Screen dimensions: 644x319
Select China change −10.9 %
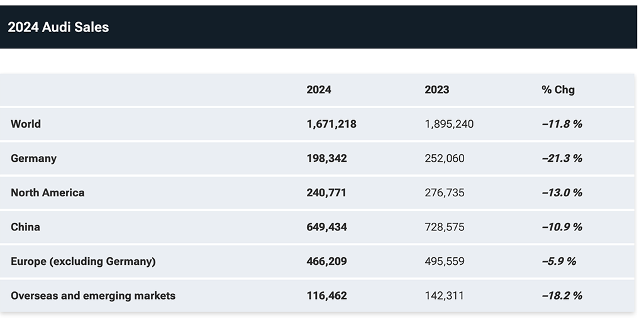[562, 227]
